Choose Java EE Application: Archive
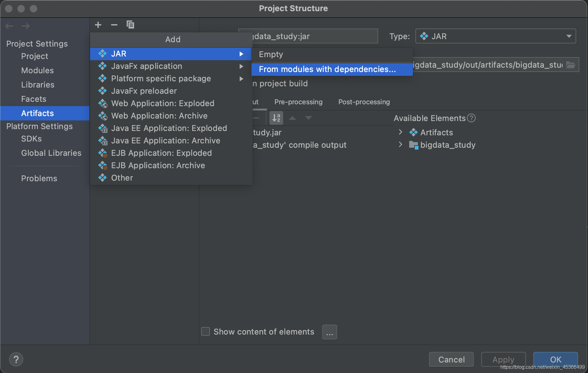This screenshot has height=373, width=588. coord(171,141)
